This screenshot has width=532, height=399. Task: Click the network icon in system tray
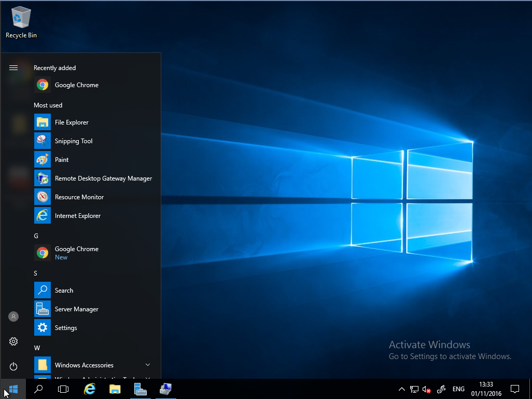[414, 389]
